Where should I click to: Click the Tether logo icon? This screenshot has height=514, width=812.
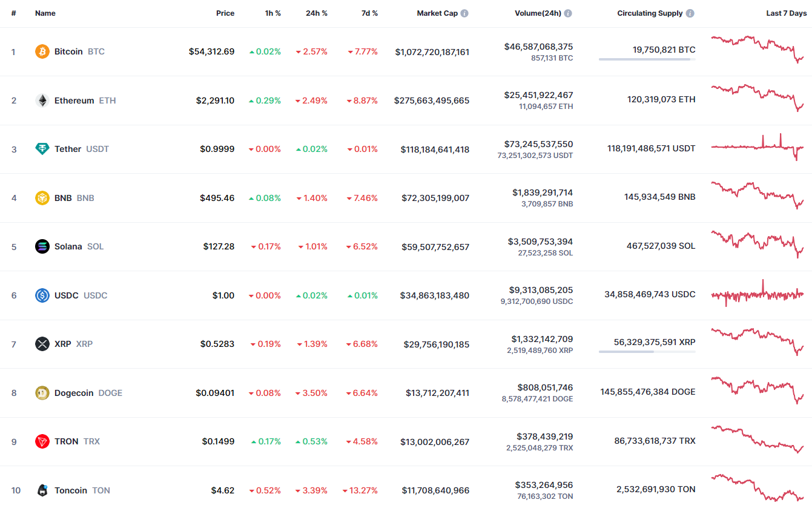point(42,149)
